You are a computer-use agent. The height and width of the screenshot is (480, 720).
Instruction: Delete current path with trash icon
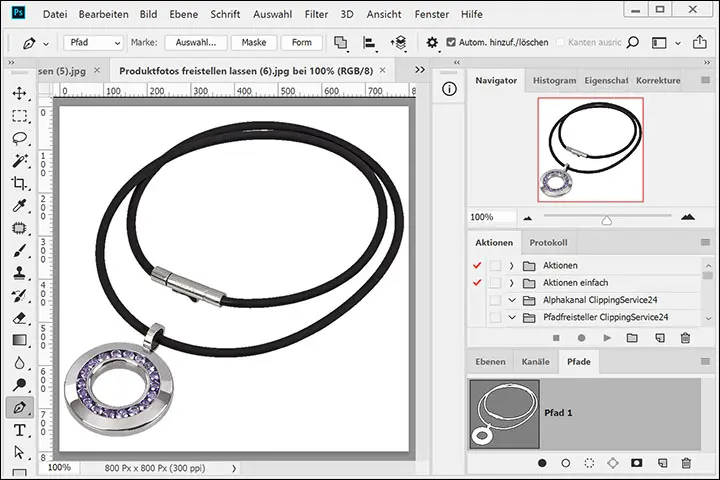(685, 463)
